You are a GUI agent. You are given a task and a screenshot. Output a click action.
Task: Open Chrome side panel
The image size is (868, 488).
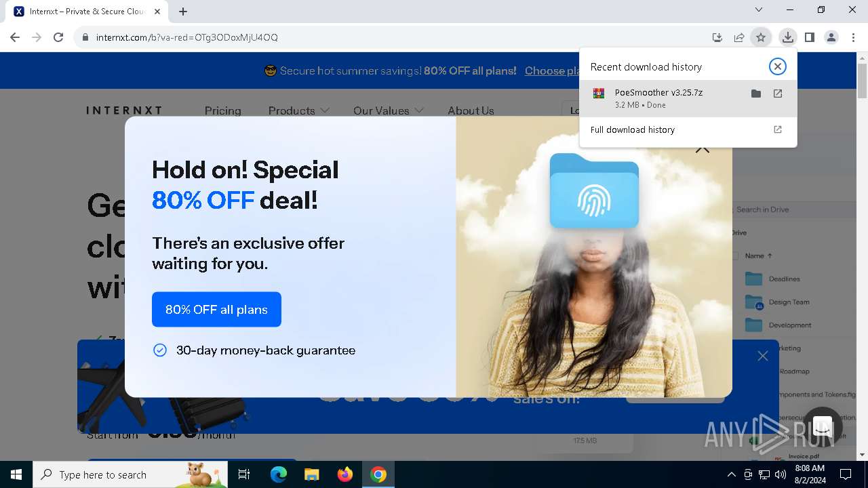(x=810, y=37)
